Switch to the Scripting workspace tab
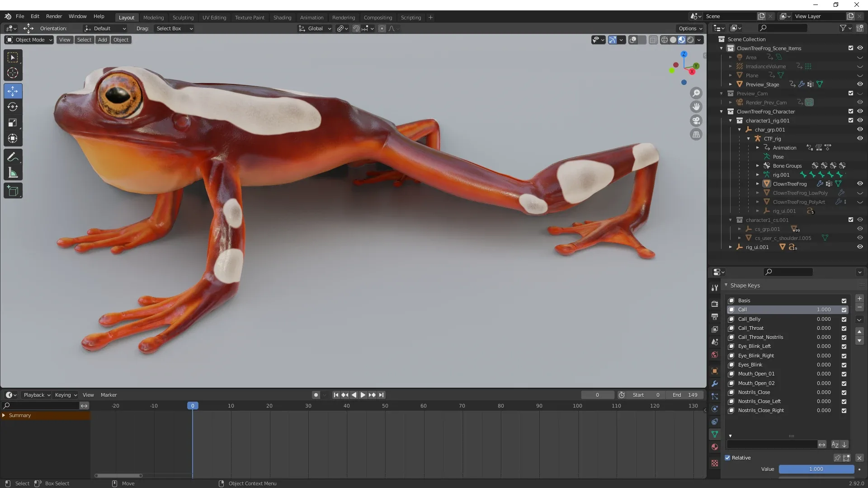 coord(410,18)
